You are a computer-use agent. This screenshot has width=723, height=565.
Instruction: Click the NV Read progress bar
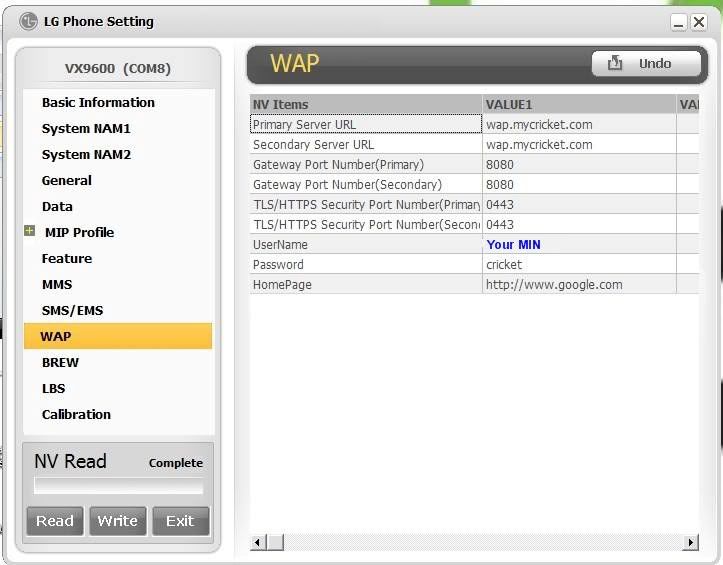[119, 486]
